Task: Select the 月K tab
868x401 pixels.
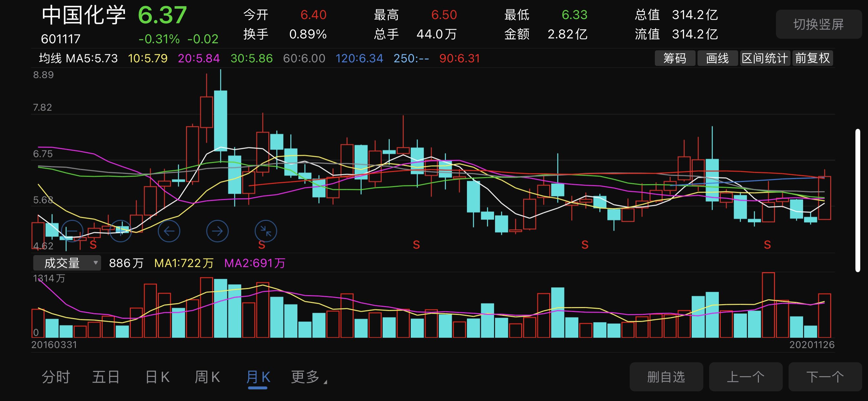Action: (x=258, y=377)
